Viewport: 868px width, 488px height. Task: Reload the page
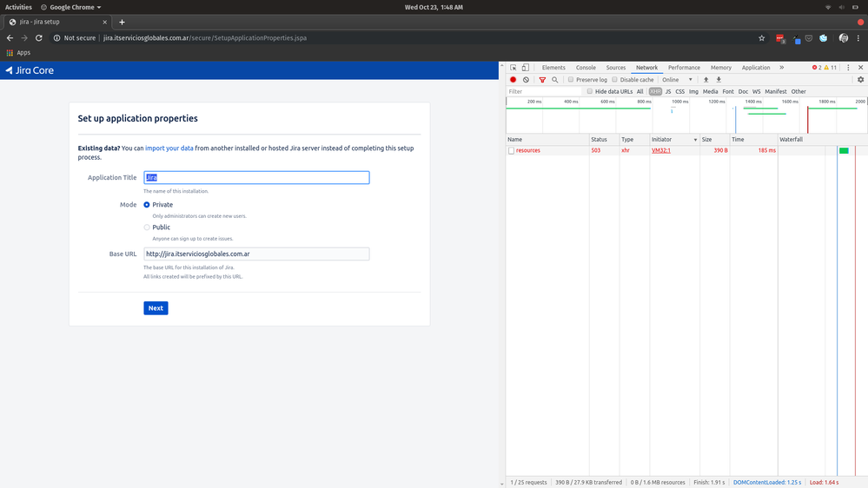39,38
